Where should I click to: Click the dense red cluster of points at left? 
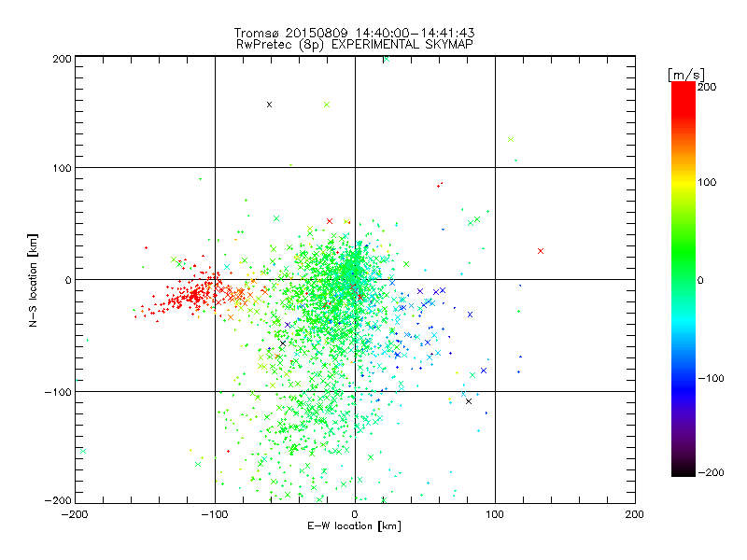click(193, 295)
